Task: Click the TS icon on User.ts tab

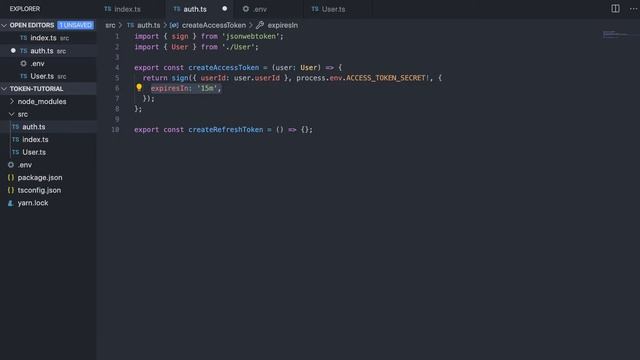Action: point(315,9)
